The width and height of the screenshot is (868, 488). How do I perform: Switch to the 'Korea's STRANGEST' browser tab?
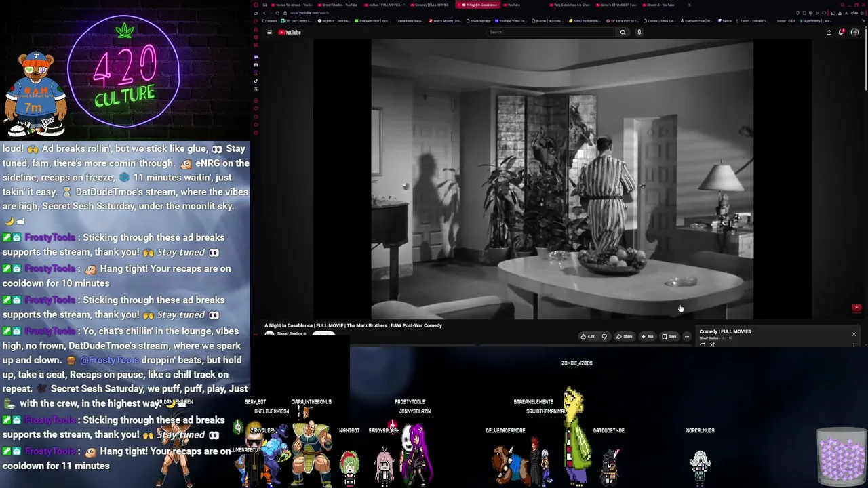point(618,5)
